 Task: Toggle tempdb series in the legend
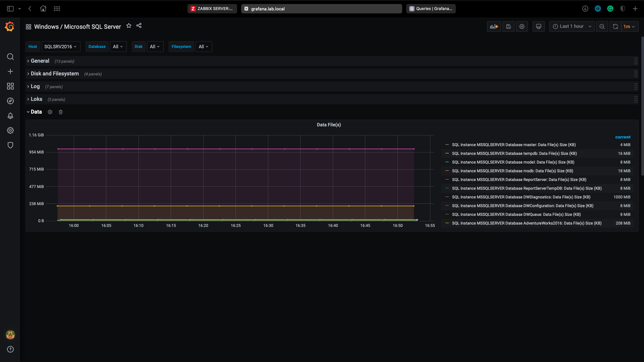click(x=514, y=154)
